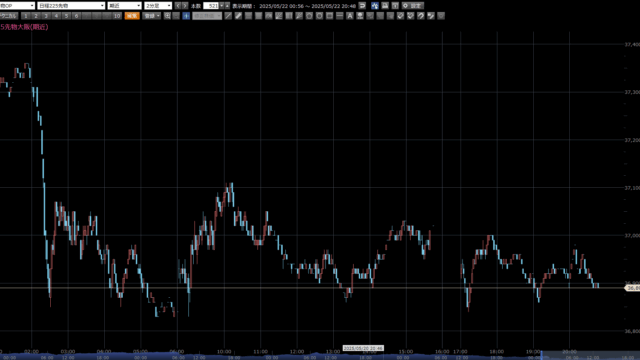Toggle the blue crosshair cursor icon
This screenshot has width=640, height=360.
[x=186, y=16]
